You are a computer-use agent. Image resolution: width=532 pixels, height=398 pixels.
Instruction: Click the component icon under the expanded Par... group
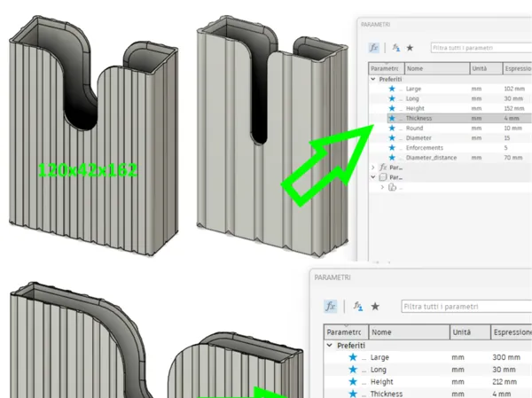coord(392,187)
